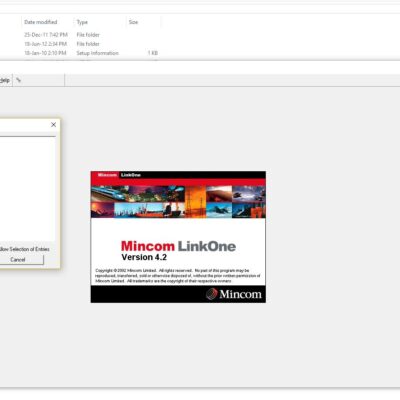Open the Help menu
Image resolution: width=400 pixels, height=400 pixels.
[5, 80]
